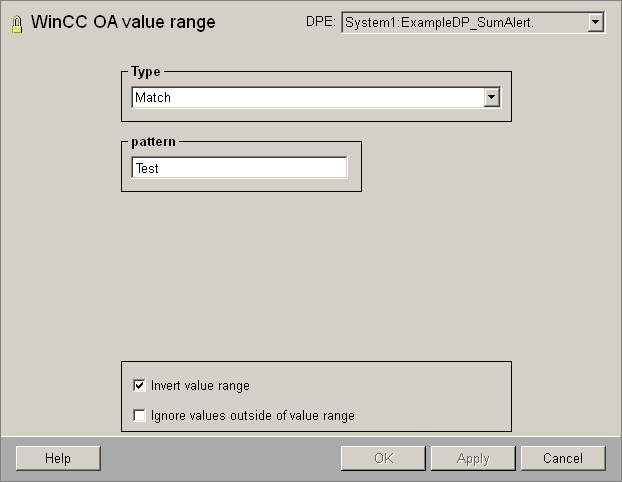Cancel the value range dialog
622x482 pixels.
[562, 458]
